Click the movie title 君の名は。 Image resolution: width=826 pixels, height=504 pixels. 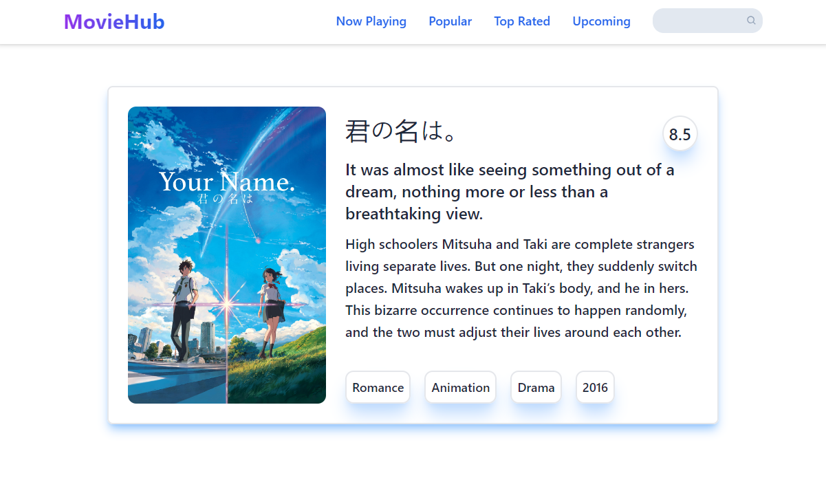pos(401,131)
